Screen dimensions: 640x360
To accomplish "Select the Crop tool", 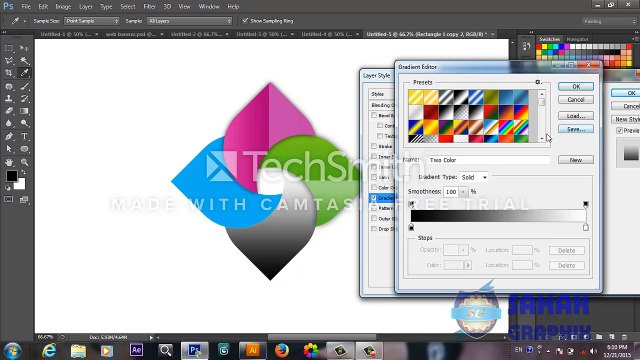I will (9, 73).
